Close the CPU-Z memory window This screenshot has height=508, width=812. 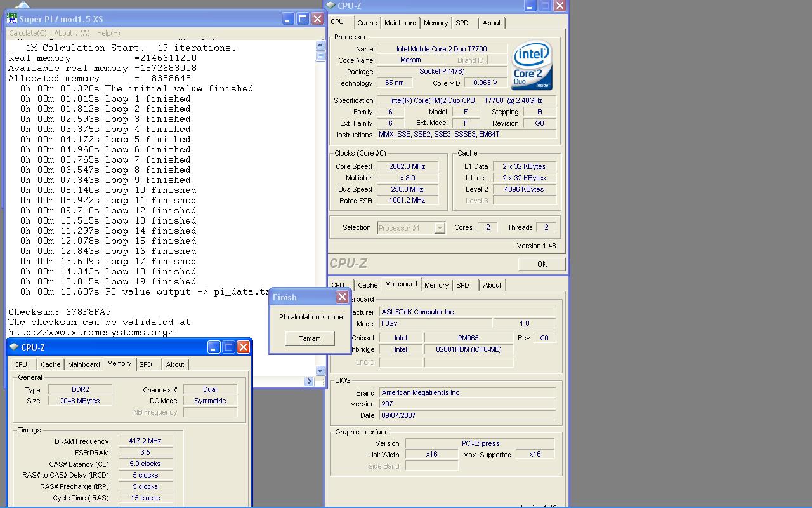(x=243, y=347)
